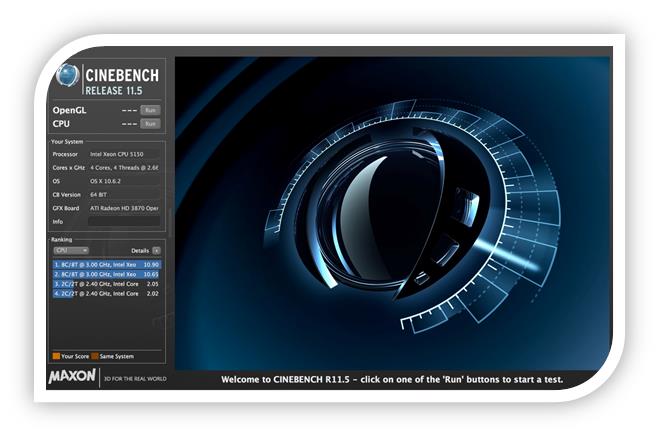Image resolution: width=659 pixels, height=436 pixels.
Task: Select fourth ranking entry scoring 2.02
Action: 106,294
